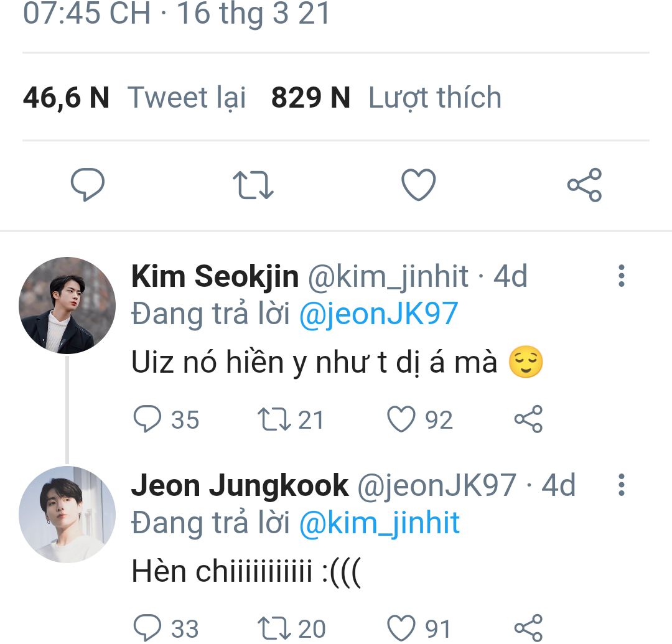The height and width of the screenshot is (644, 672).
Task: Tap reply icon on main tweet
Action: (x=88, y=185)
